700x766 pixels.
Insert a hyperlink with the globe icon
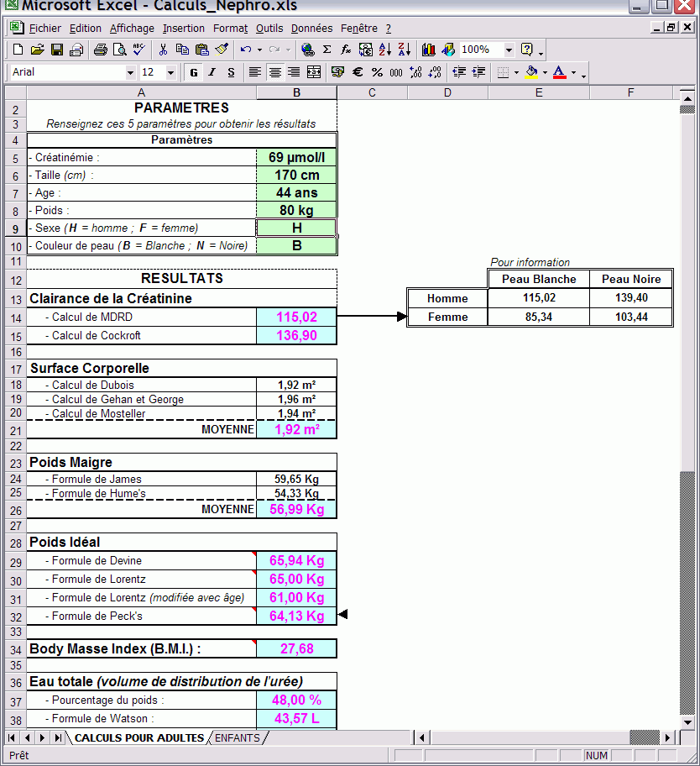(307, 50)
